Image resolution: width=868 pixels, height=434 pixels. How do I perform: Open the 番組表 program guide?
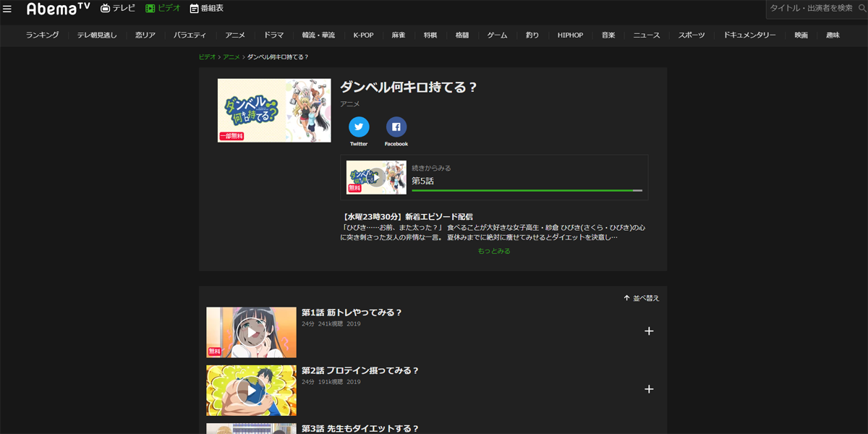point(207,9)
